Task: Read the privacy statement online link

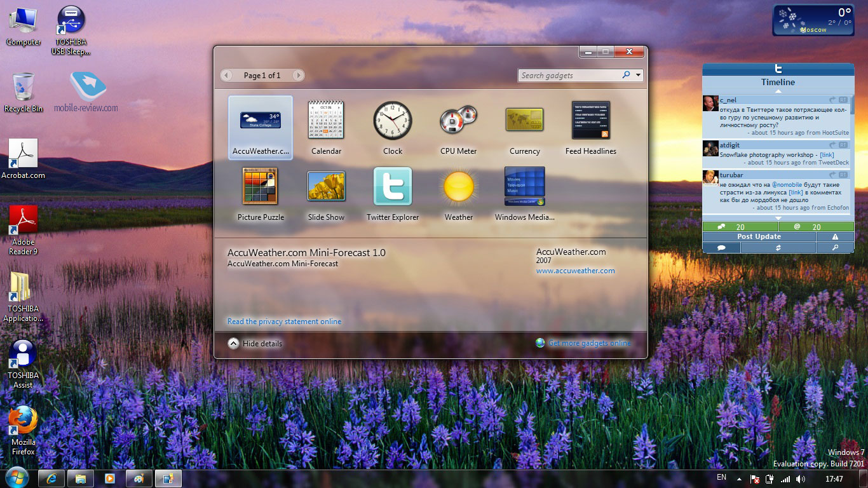Action: pos(284,322)
